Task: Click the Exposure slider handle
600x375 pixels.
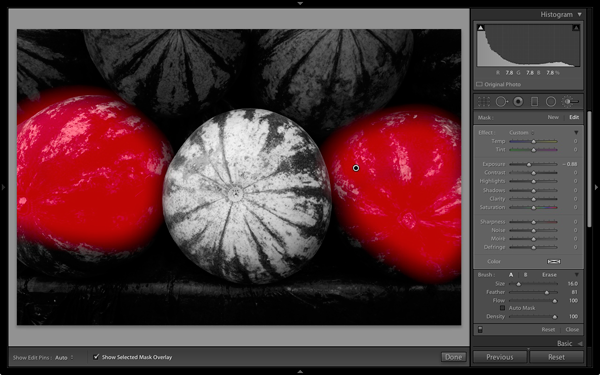Action: coord(529,164)
